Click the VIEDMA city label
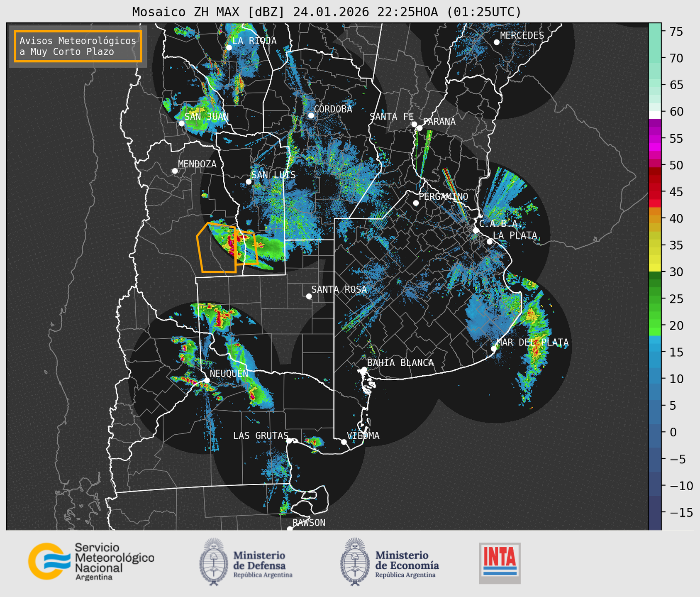 [x=363, y=436]
